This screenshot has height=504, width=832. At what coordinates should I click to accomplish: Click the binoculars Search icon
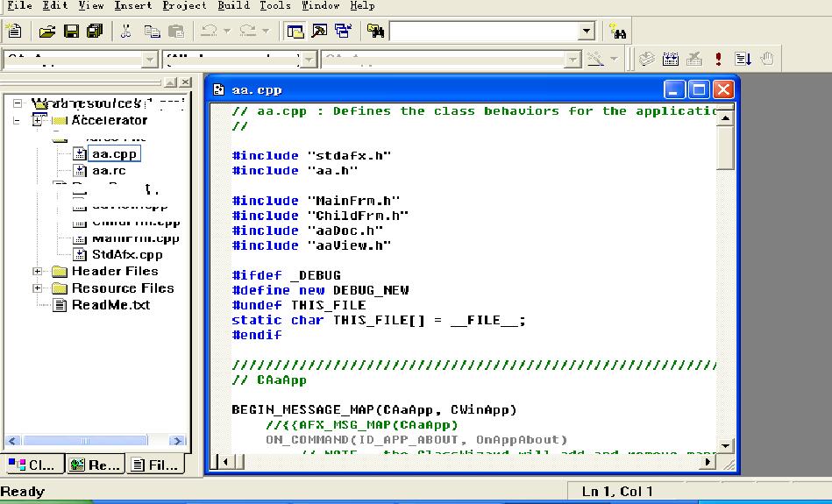coord(617,32)
